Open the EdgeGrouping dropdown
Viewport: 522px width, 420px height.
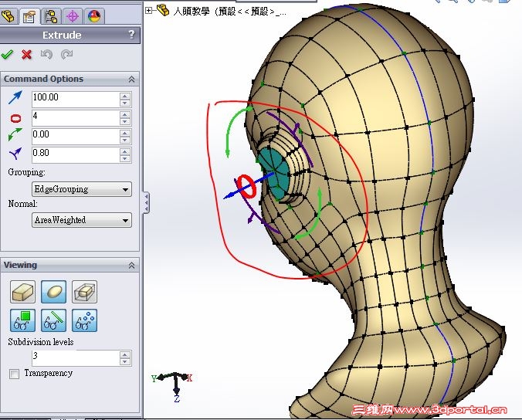tap(82, 189)
